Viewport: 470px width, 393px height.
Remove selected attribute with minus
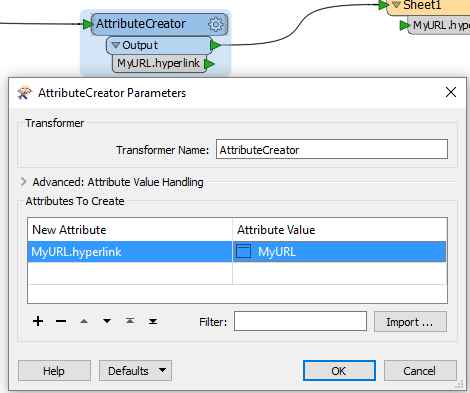click(x=61, y=321)
